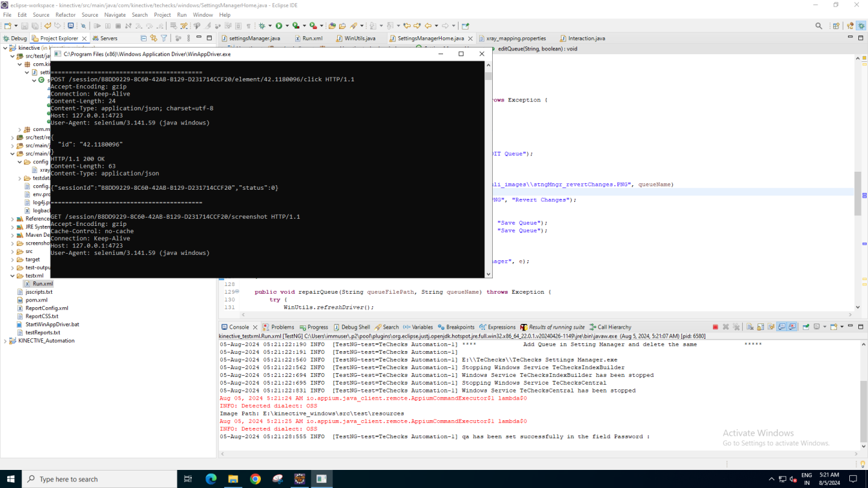
Task: Toggle Link with Editor in Project Explorer
Action: point(154,39)
